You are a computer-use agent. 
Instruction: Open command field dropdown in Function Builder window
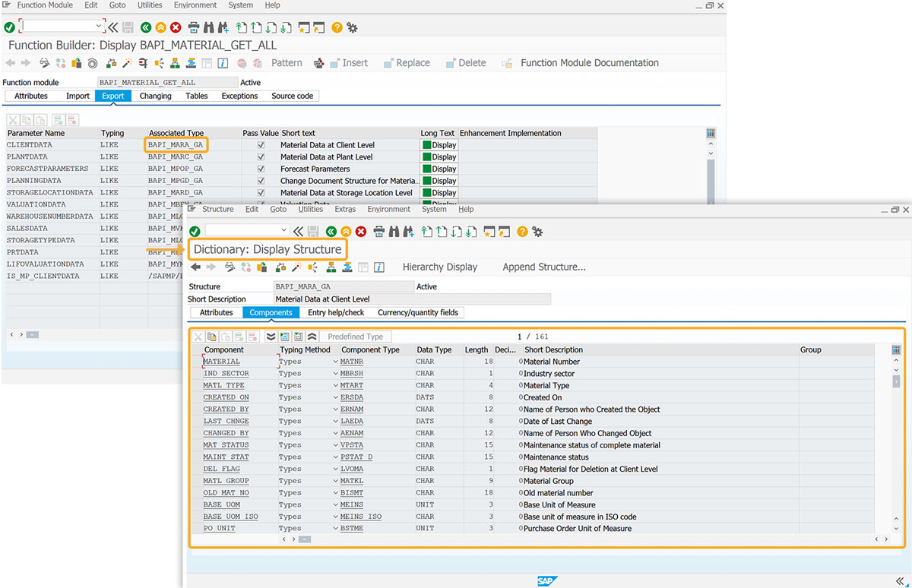coord(99,27)
